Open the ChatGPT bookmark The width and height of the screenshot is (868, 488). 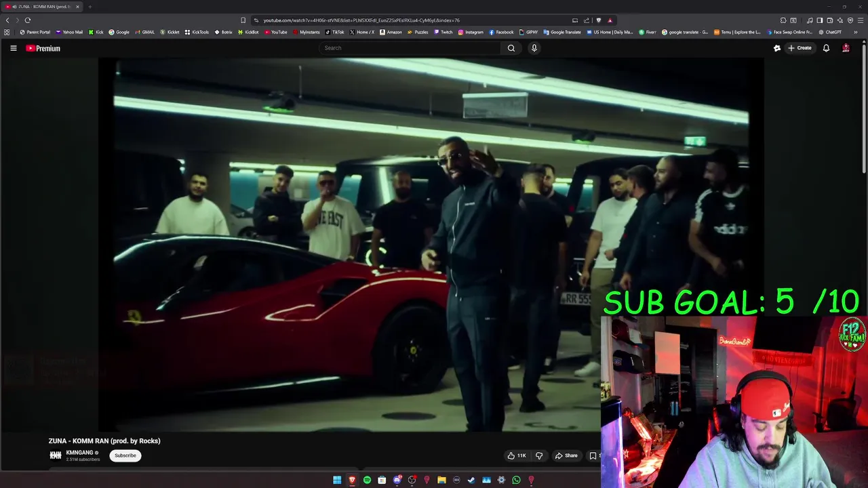(830, 32)
